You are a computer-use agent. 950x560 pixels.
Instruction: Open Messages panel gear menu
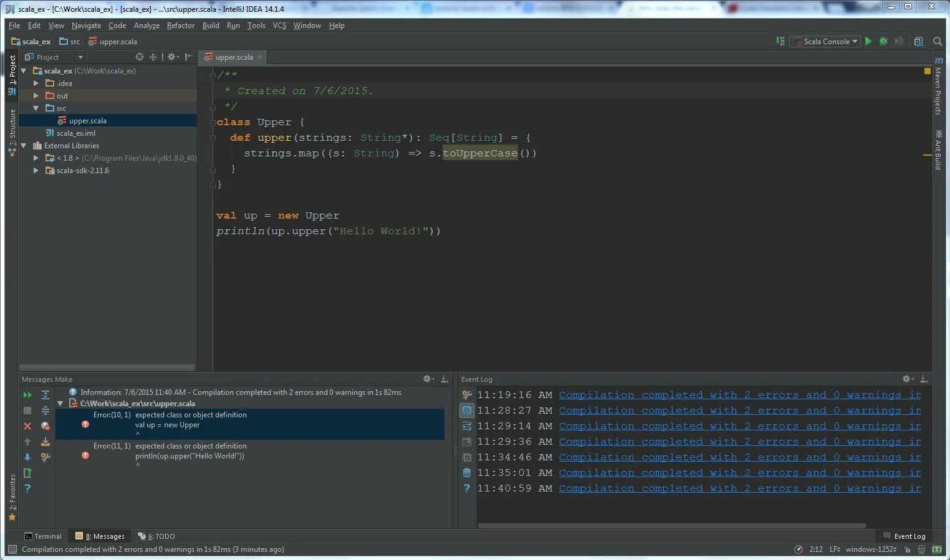(x=428, y=379)
